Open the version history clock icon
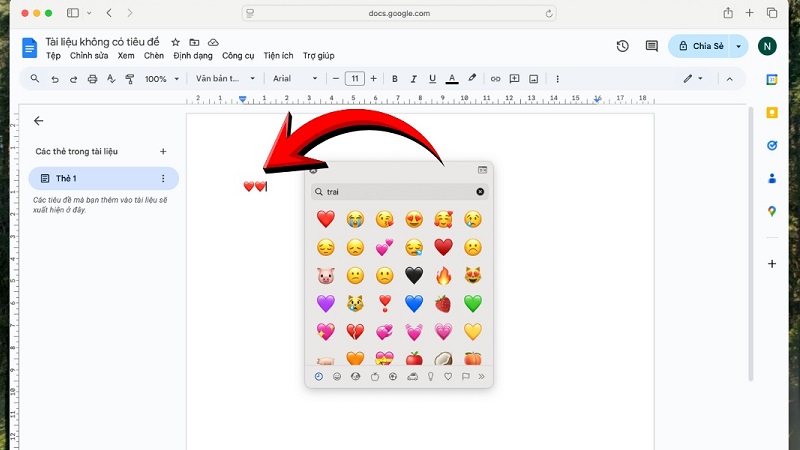Viewport: 800px width, 450px height. 623,46
